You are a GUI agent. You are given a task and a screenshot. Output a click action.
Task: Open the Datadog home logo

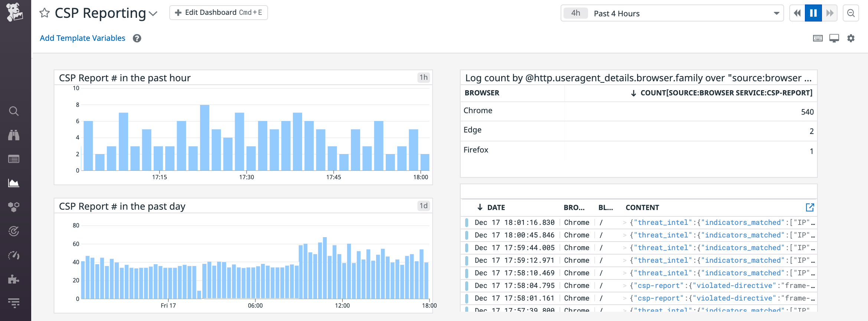14,12
